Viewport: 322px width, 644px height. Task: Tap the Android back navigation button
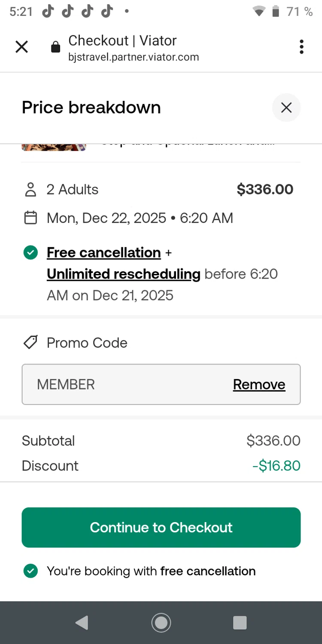pyautogui.click(x=82, y=623)
